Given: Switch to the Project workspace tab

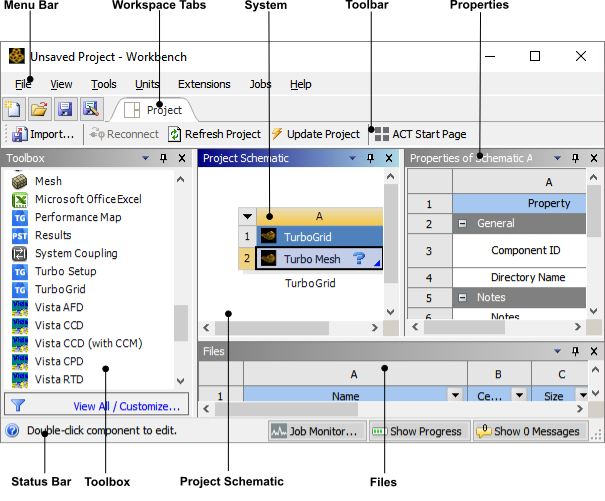Looking at the screenshot, I should coord(154,110).
